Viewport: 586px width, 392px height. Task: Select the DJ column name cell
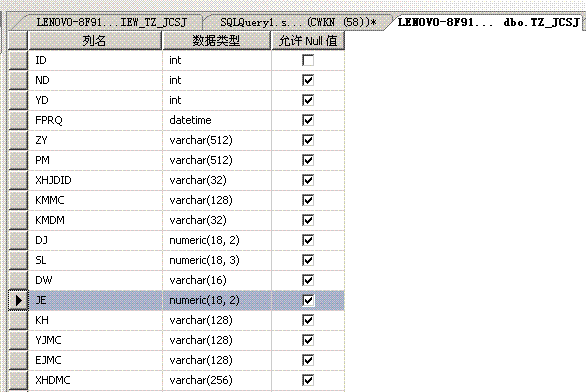click(95, 240)
